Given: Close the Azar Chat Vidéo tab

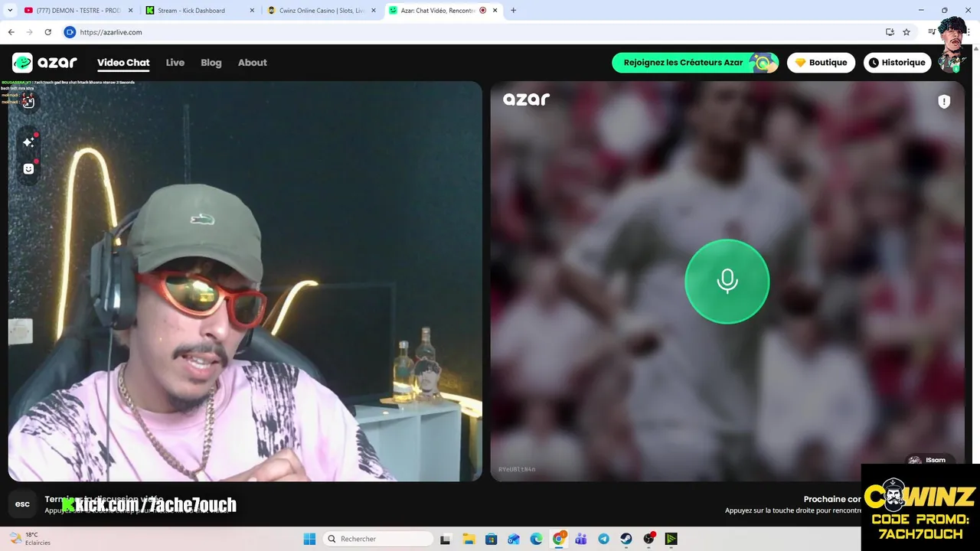Looking at the screenshot, I should coord(495,11).
